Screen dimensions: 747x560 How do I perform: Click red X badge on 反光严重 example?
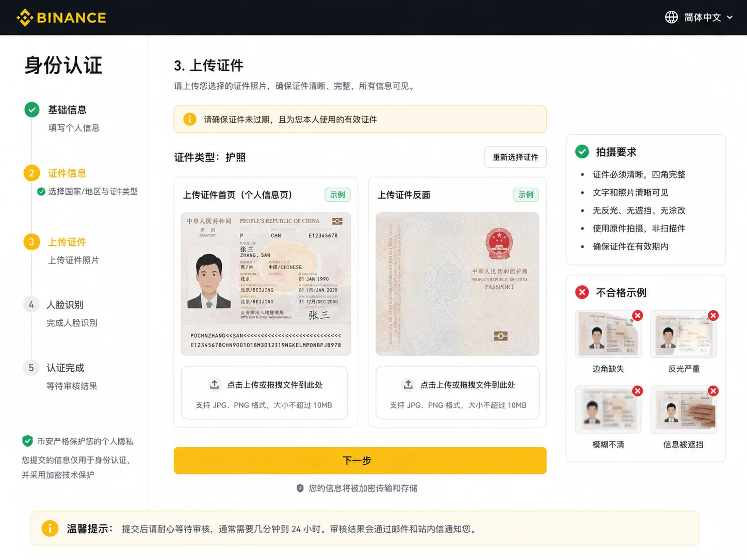[x=713, y=316]
